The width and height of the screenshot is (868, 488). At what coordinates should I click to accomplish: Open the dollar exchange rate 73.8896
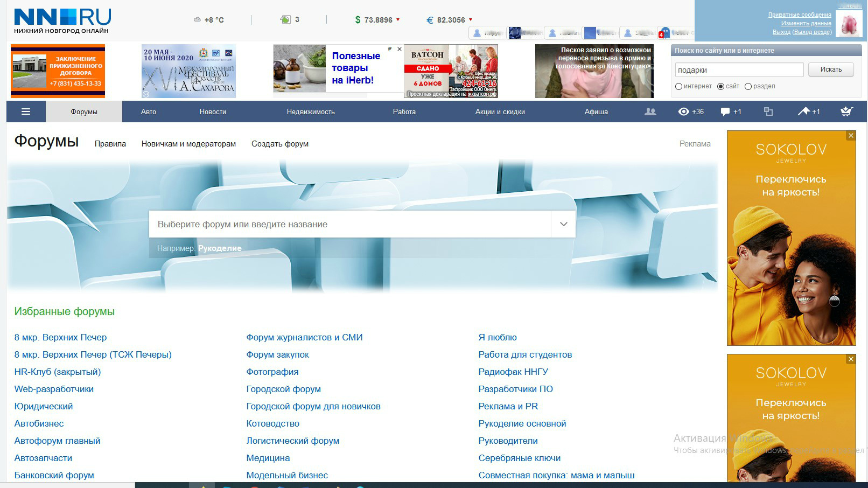pos(377,20)
